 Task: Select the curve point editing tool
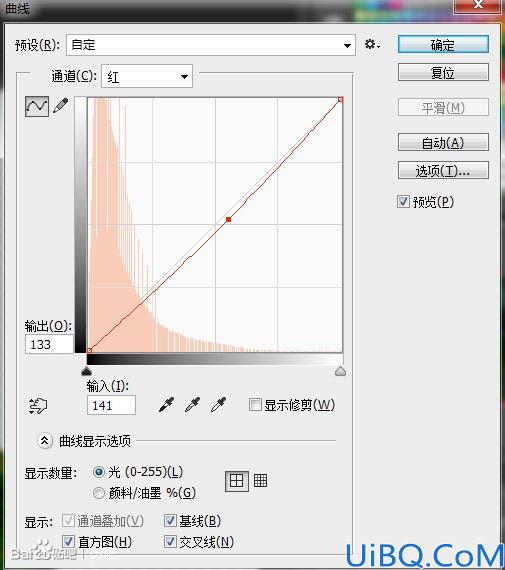pyautogui.click(x=37, y=106)
